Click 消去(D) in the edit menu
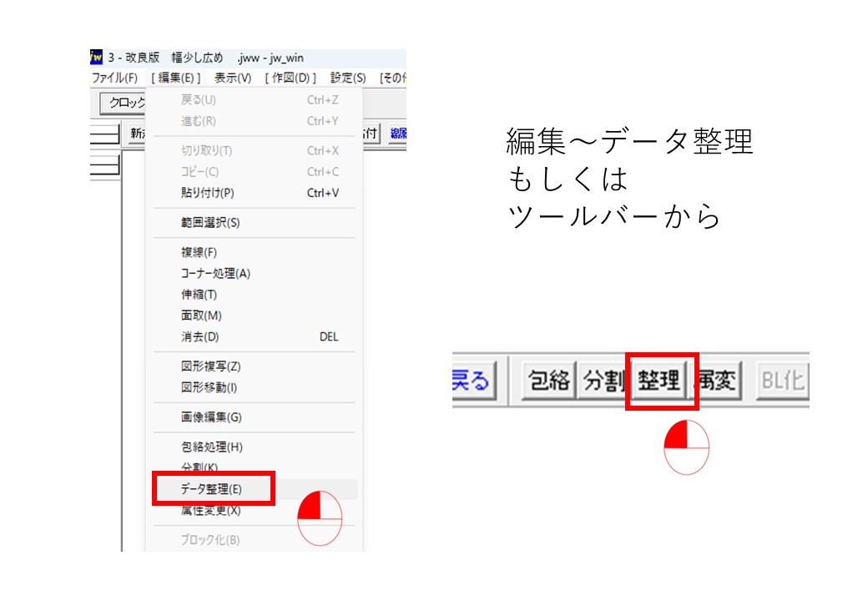The height and width of the screenshot is (601, 868). [199, 337]
